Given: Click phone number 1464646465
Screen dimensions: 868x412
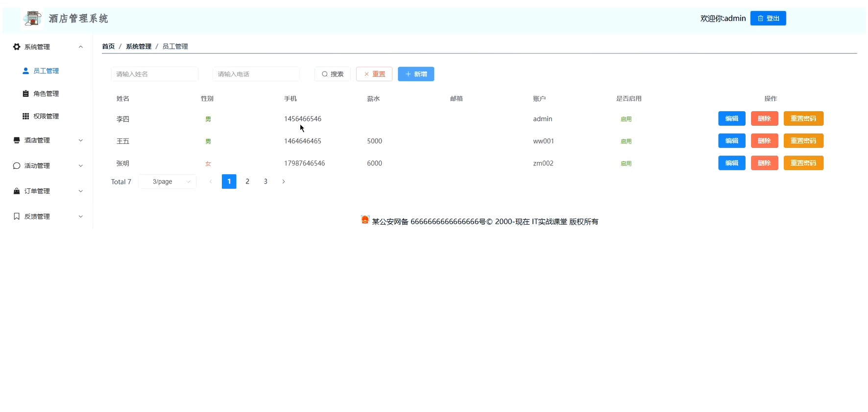Looking at the screenshot, I should (x=303, y=141).
